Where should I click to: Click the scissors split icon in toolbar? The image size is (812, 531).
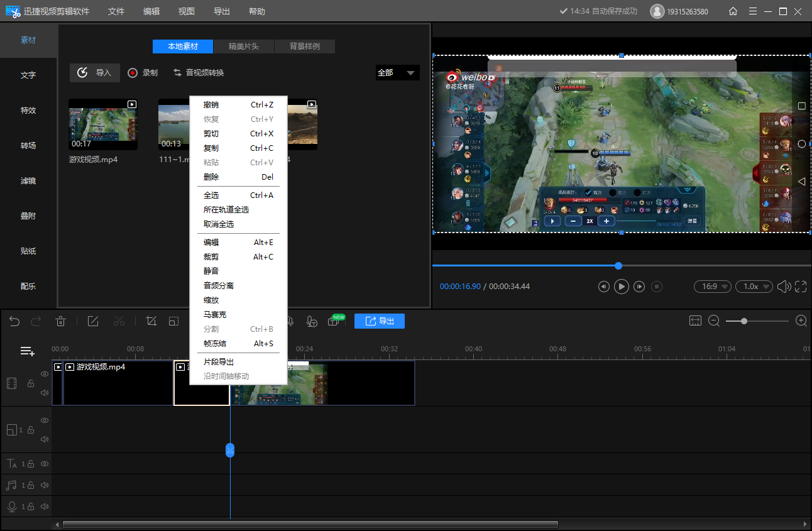point(119,321)
